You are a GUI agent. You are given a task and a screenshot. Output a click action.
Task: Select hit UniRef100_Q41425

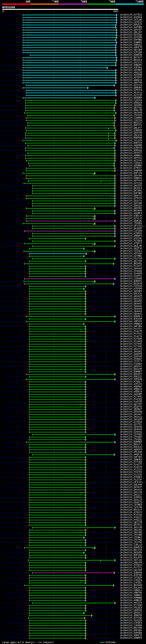(131, 296)
